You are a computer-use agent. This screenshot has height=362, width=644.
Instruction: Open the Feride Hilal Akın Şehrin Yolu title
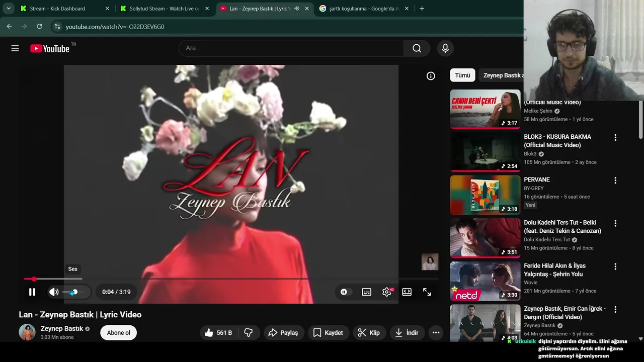(x=554, y=269)
